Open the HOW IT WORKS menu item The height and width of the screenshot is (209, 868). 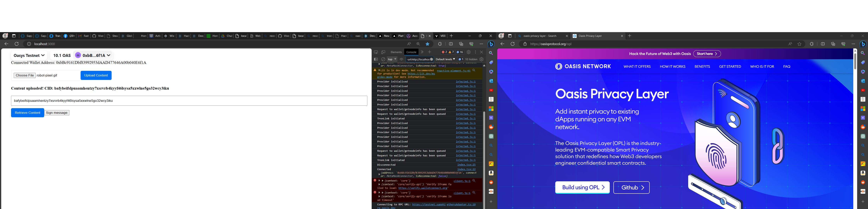[672, 67]
